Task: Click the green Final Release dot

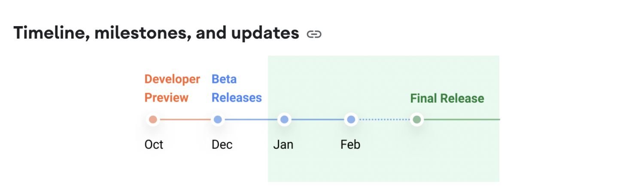Action: coord(416,120)
